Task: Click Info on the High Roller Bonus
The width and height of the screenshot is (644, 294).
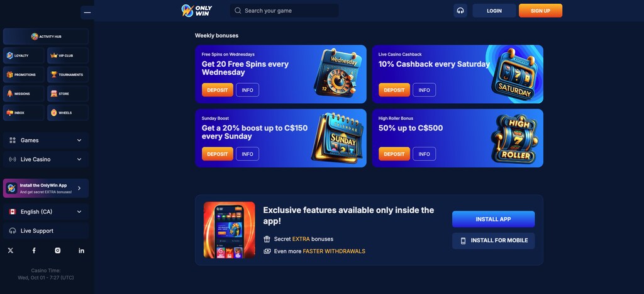Action: click(x=425, y=154)
